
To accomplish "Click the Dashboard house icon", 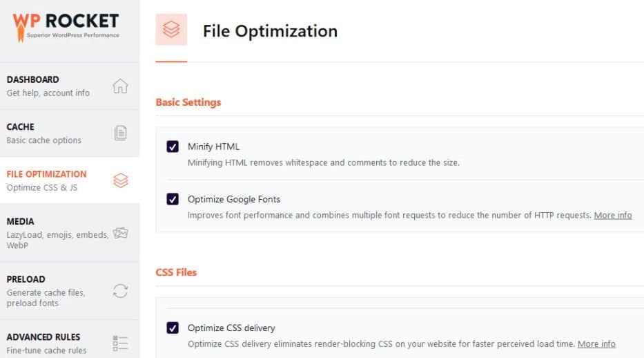I will (120, 86).
